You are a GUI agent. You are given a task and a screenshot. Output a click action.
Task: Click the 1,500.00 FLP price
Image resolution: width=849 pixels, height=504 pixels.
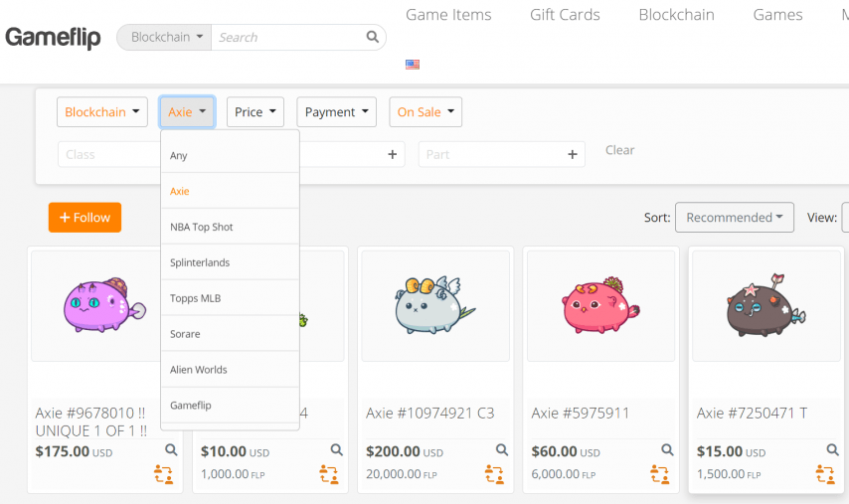click(729, 474)
